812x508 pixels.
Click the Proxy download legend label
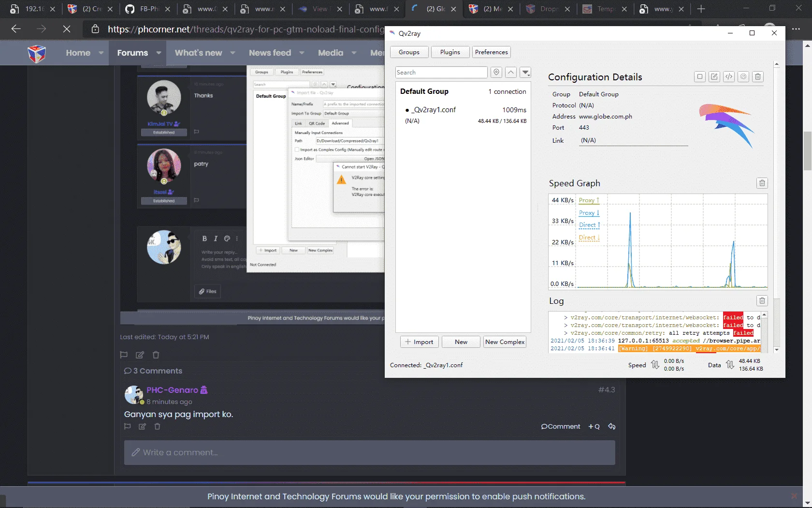(589, 213)
